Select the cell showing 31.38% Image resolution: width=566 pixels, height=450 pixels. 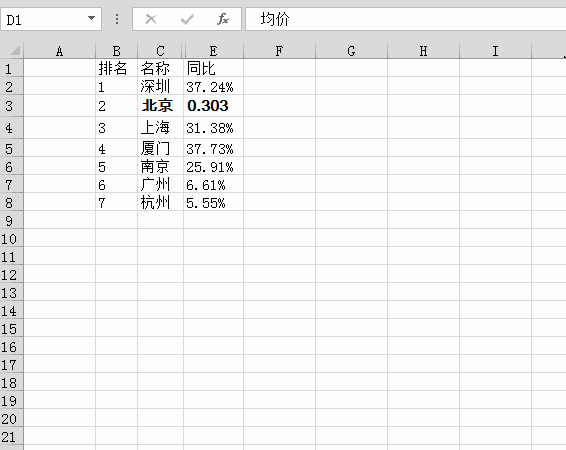pos(214,127)
